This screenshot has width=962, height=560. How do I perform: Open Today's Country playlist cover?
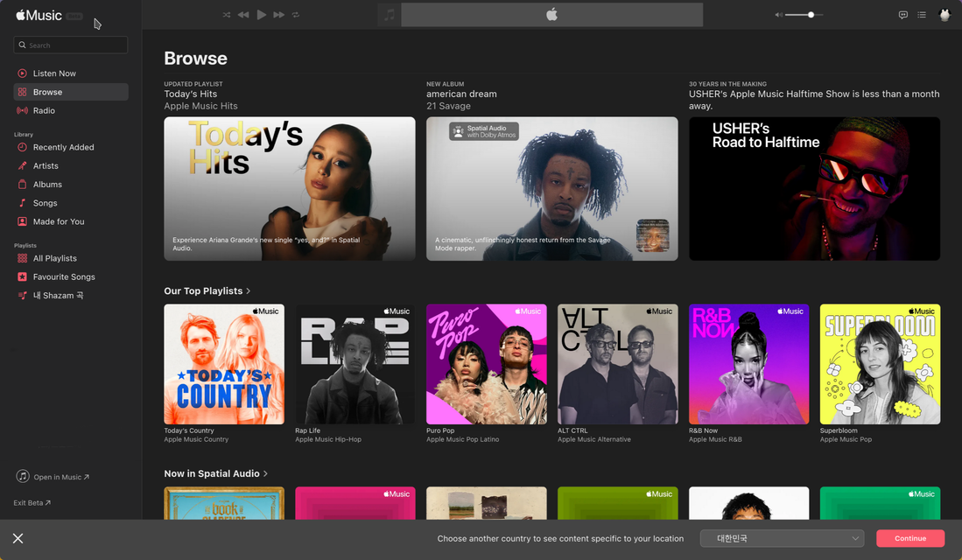click(x=224, y=364)
